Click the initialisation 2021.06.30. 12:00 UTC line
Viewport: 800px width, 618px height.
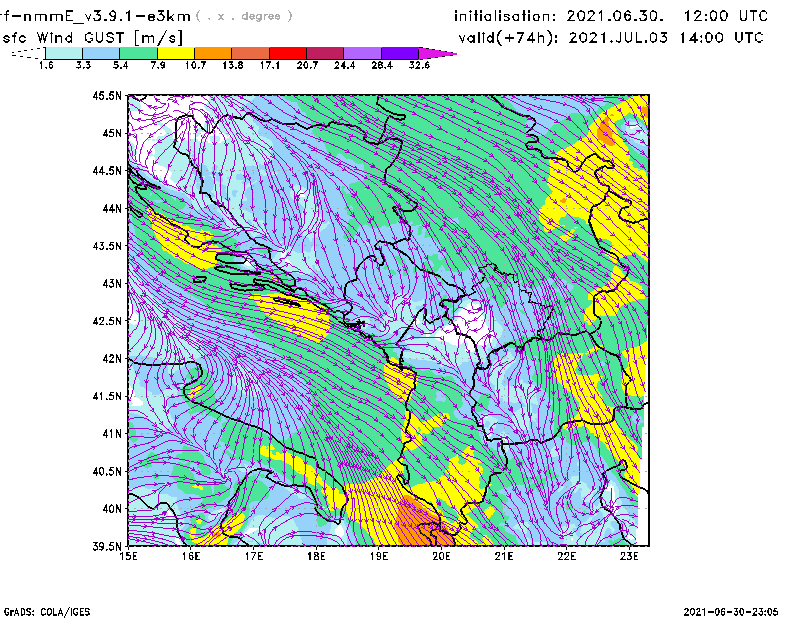coord(611,16)
